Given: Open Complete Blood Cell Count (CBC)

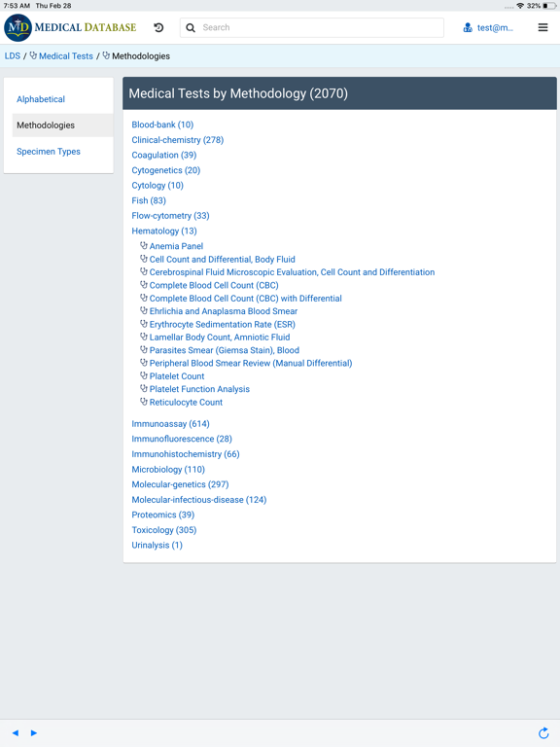Looking at the screenshot, I should pos(214,285).
